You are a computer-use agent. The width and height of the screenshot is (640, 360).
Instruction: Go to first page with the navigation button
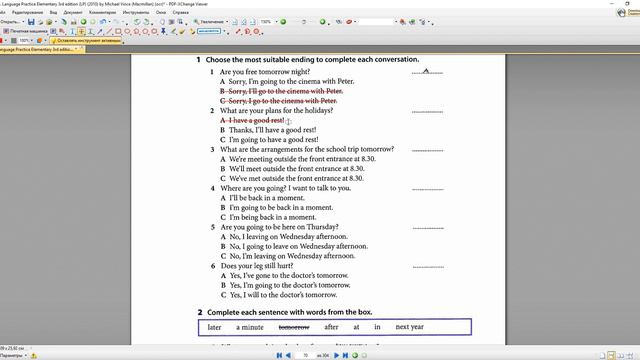tap(279, 356)
